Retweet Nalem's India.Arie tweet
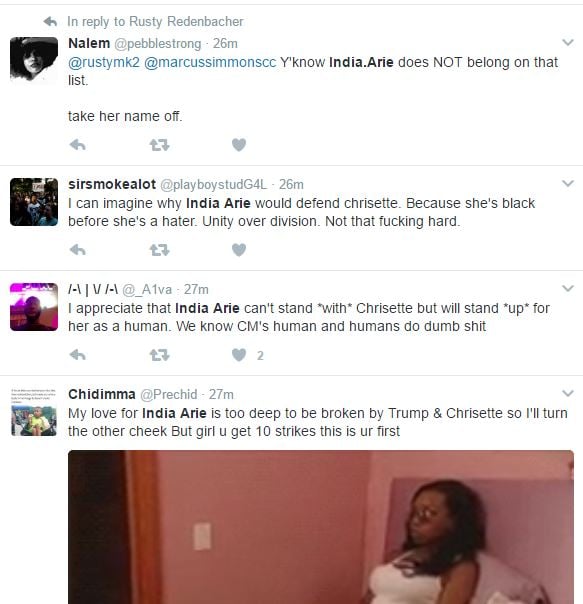The width and height of the screenshot is (583, 604). click(159, 145)
